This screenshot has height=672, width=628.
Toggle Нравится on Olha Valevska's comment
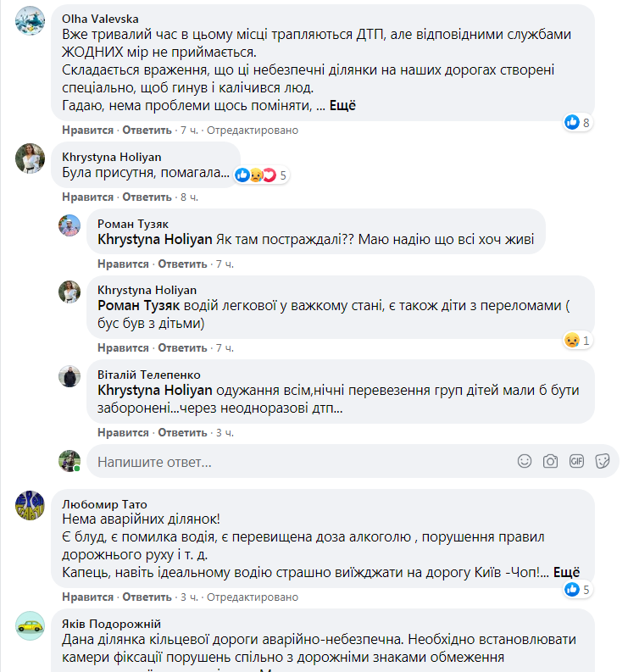(x=87, y=131)
